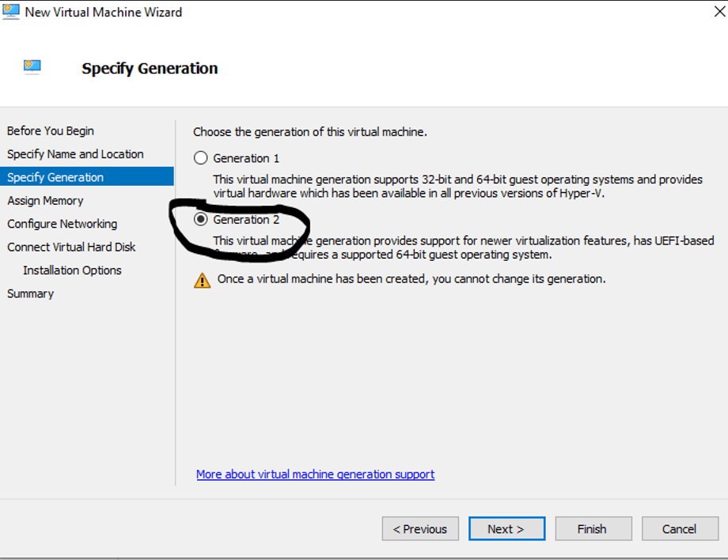Click the header icon beside Specify Generation heading
The width and height of the screenshot is (728, 560).
(32, 66)
